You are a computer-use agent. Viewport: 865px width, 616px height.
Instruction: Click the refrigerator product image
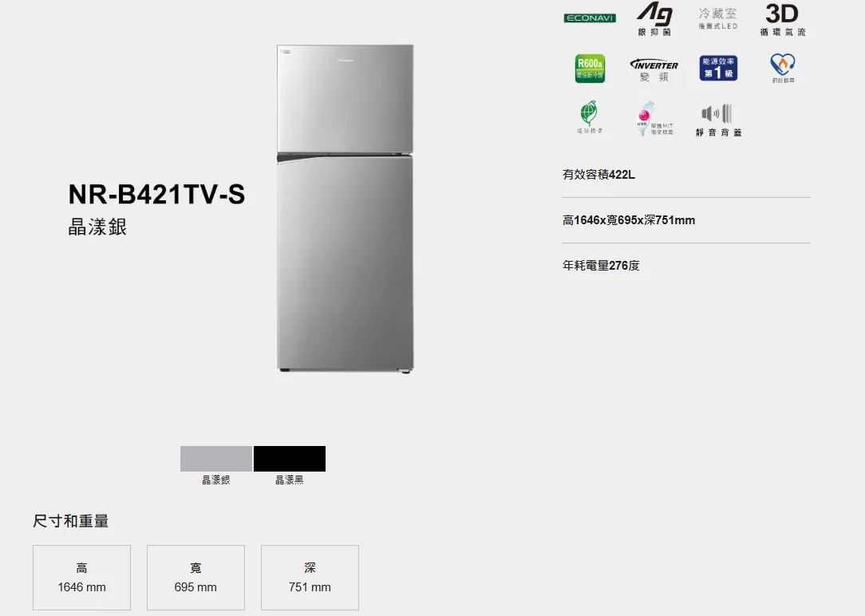tap(346, 208)
